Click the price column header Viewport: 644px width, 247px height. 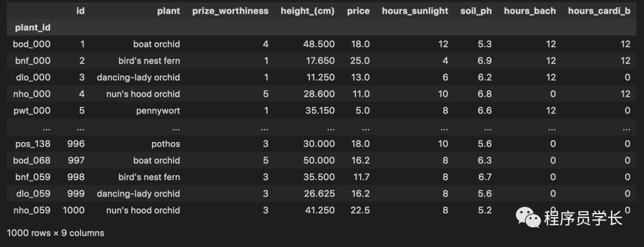358,11
